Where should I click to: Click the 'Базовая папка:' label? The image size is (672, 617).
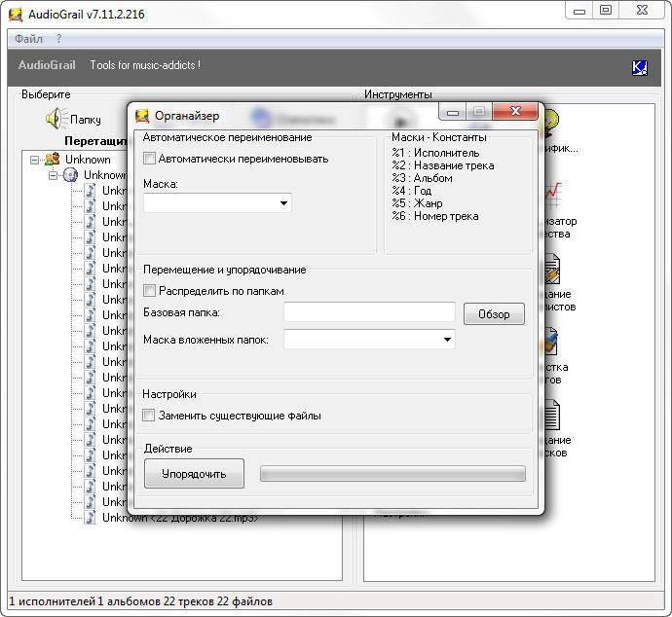click(181, 312)
